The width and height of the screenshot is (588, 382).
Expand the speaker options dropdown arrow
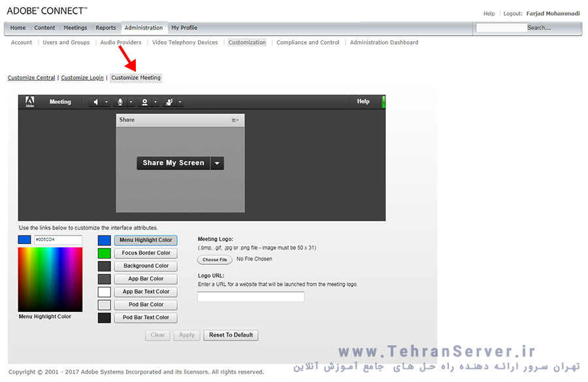(106, 102)
